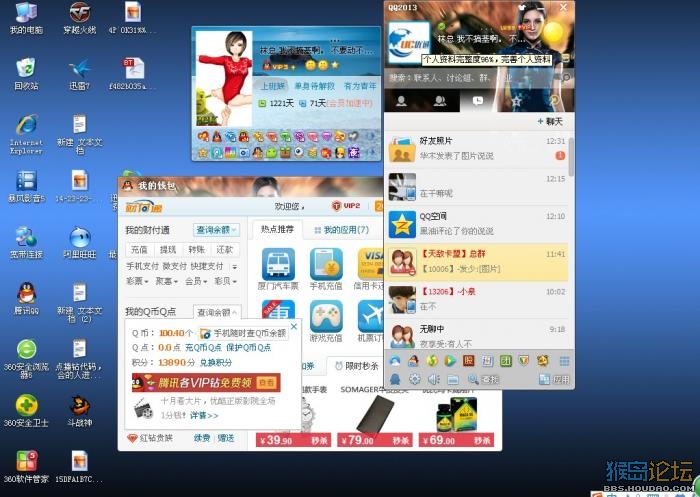The height and width of the screenshot is (497, 700).
Task: Open the 穿越火线 game shortcut
Action: tap(79, 18)
